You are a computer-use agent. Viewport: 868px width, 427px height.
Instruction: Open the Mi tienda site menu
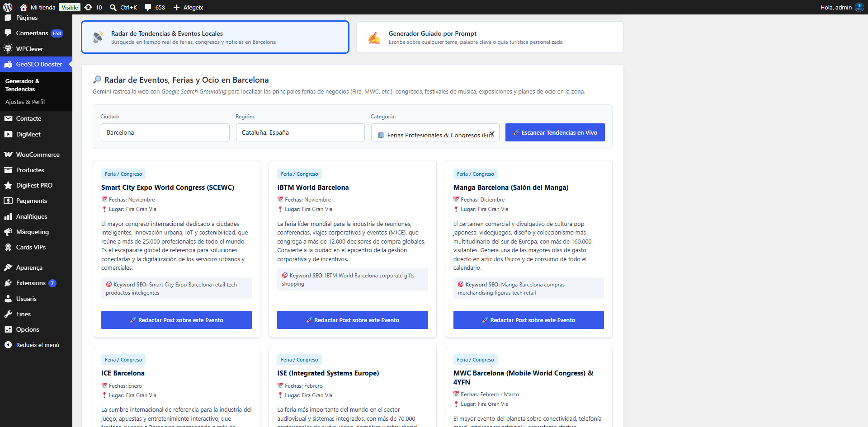coord(38,7)
